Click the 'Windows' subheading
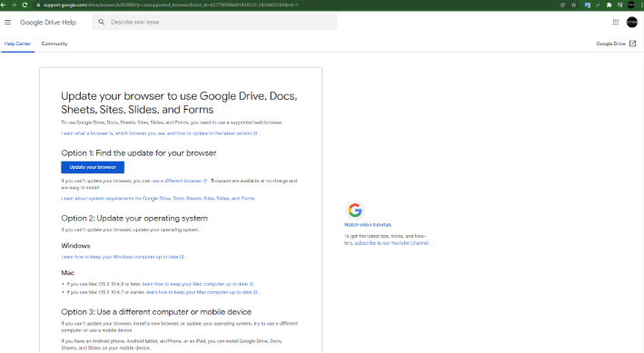The width and height of the screenshot is (644, 353). pyautogui.click(x=75, y=245)
